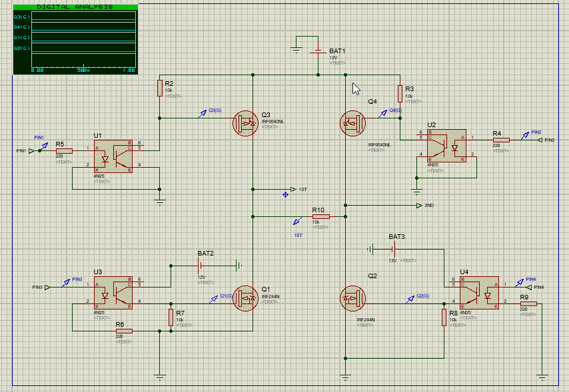569x392 pixels.
Task: Click the U4 reference label
Action: click(x=464, y=272)
